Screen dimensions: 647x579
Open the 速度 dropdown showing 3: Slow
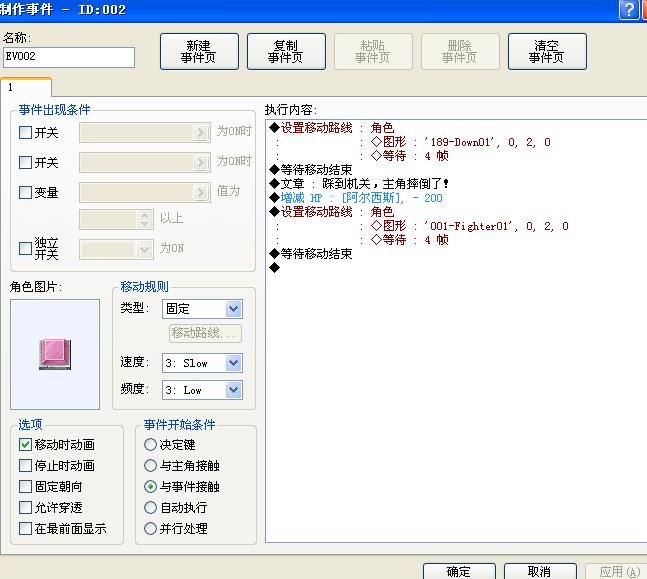[x=202, y=363]
